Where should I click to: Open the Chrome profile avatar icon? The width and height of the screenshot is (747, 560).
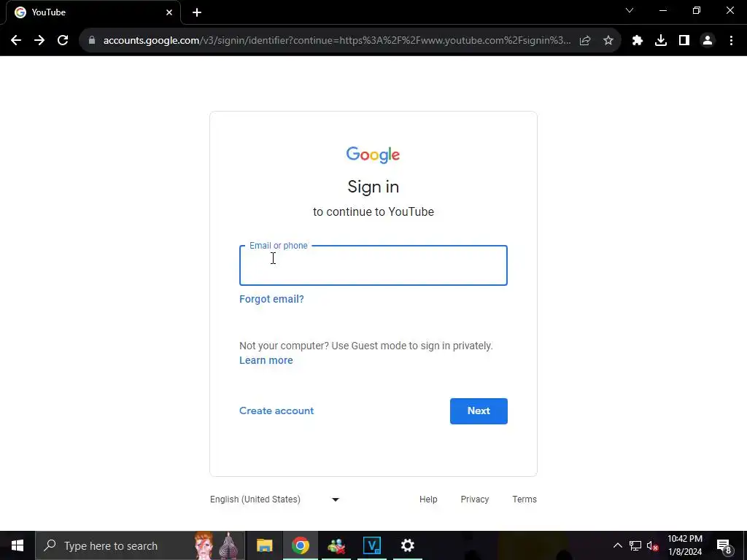[707, 41]
